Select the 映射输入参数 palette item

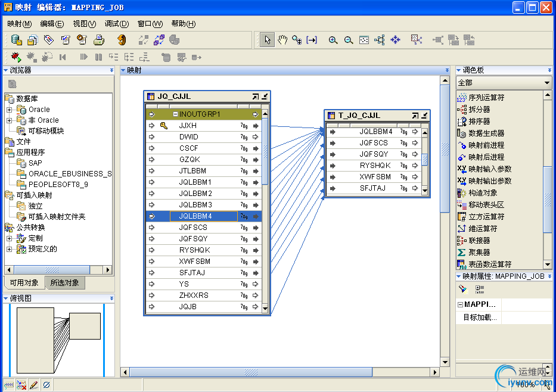(484, 169)
